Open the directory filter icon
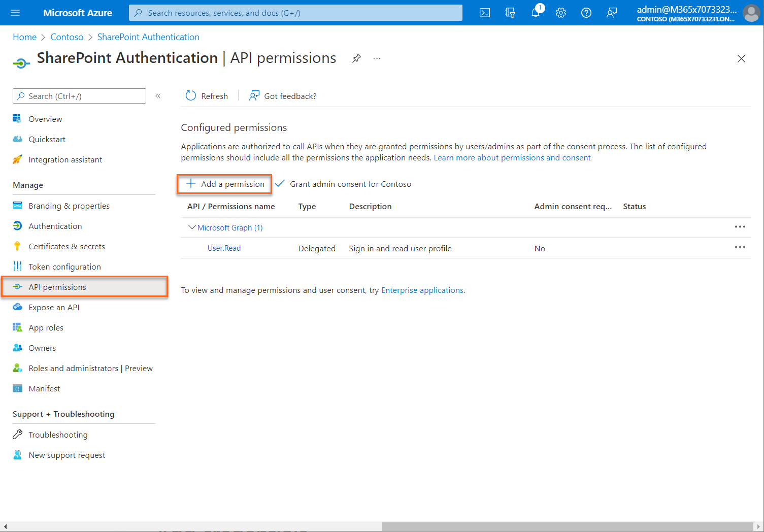This screenshot has width=764, height=532. [x=510, y=13]
